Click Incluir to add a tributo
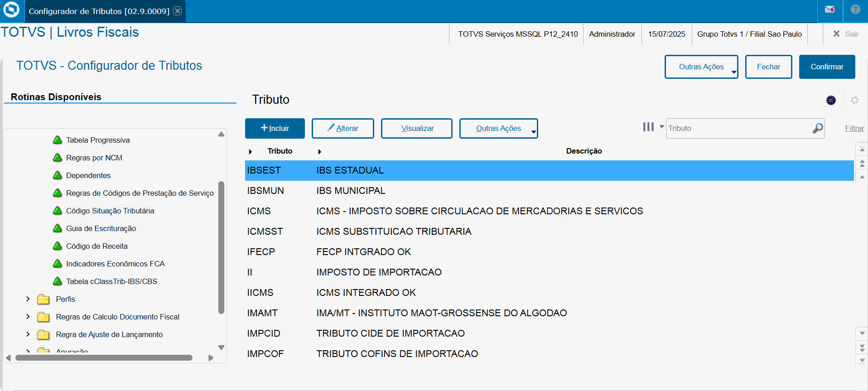Viewport: 868px width, 391px height. tap(275, 128)
